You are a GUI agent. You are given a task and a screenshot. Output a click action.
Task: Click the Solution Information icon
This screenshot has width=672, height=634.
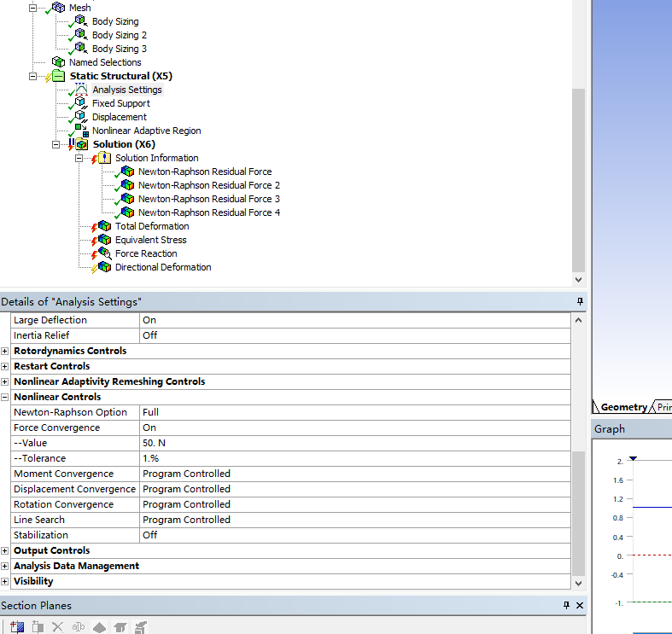(x=104, y=158)
